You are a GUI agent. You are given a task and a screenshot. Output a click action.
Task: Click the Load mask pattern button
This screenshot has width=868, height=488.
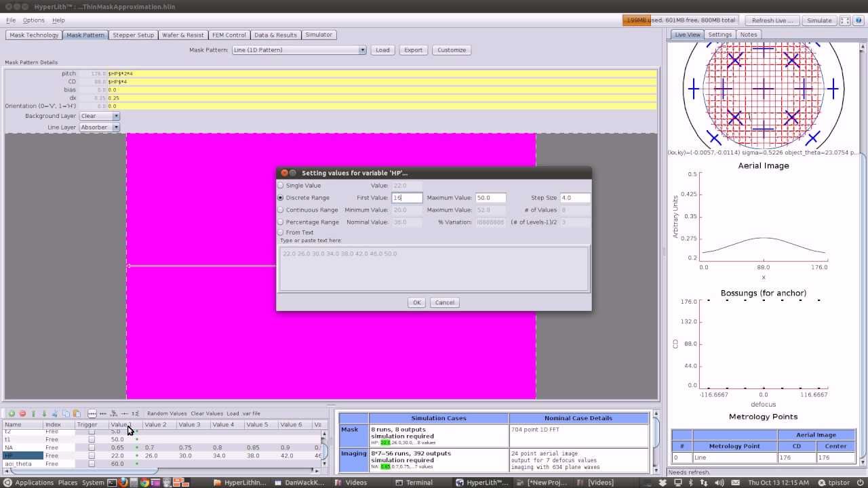click(383, 49)
